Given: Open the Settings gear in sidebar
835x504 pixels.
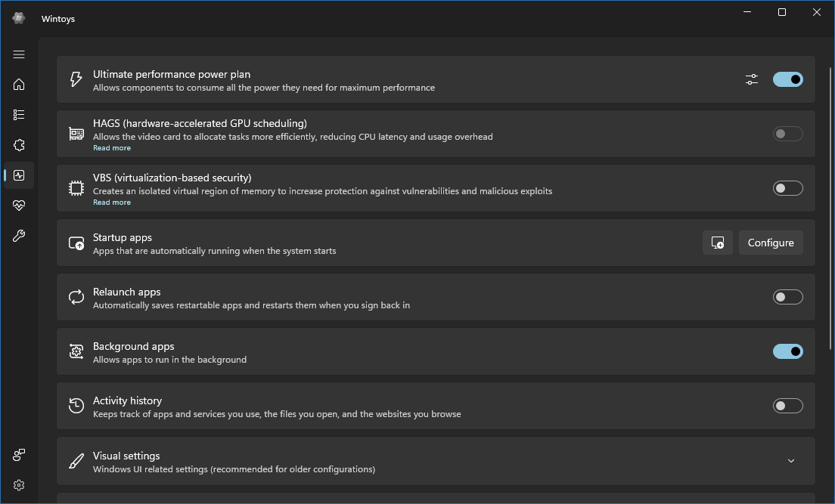Looking at the screenshot, I should (x=19, y=485).
